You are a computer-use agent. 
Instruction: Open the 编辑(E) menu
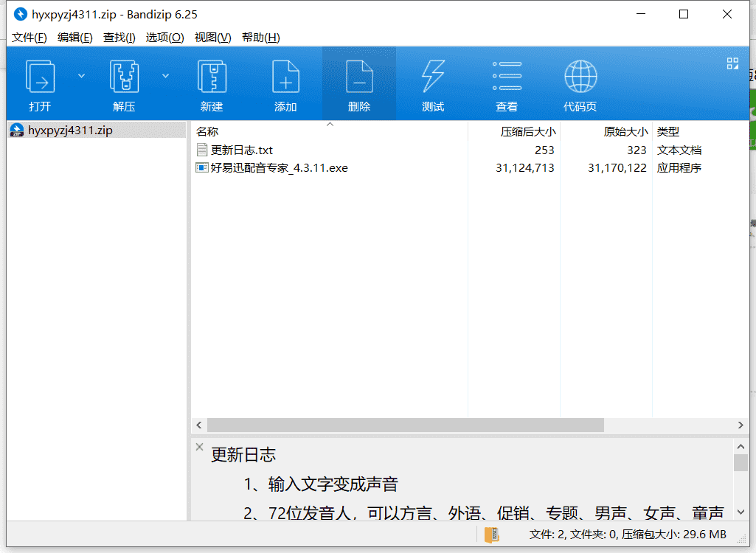pos(74,37)
